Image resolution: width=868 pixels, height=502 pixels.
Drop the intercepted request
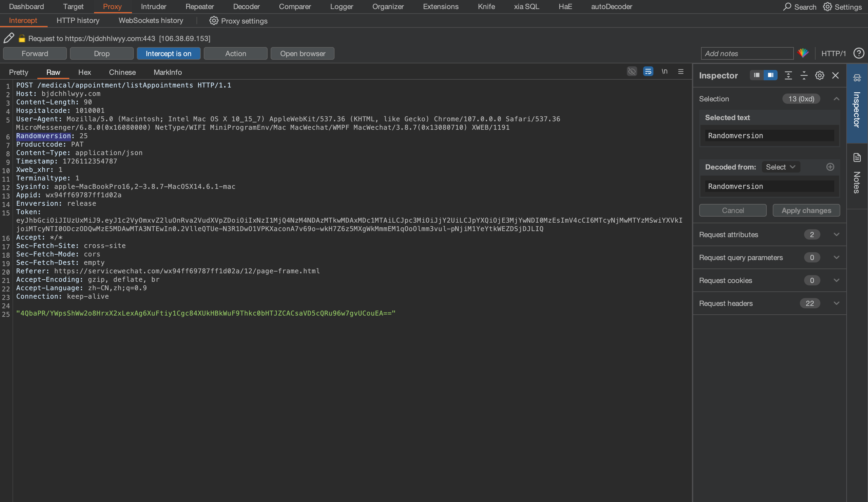pyautogui.click(x=102, y=53)
